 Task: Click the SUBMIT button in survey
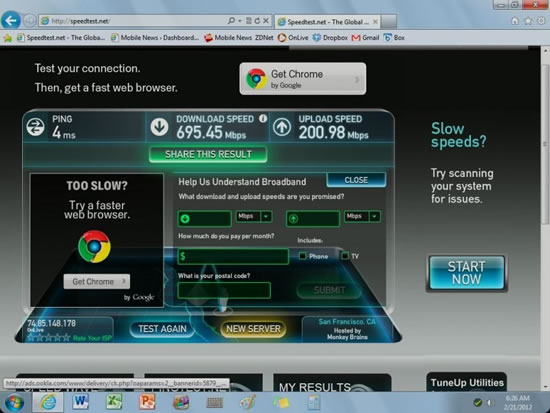point(329,290)
